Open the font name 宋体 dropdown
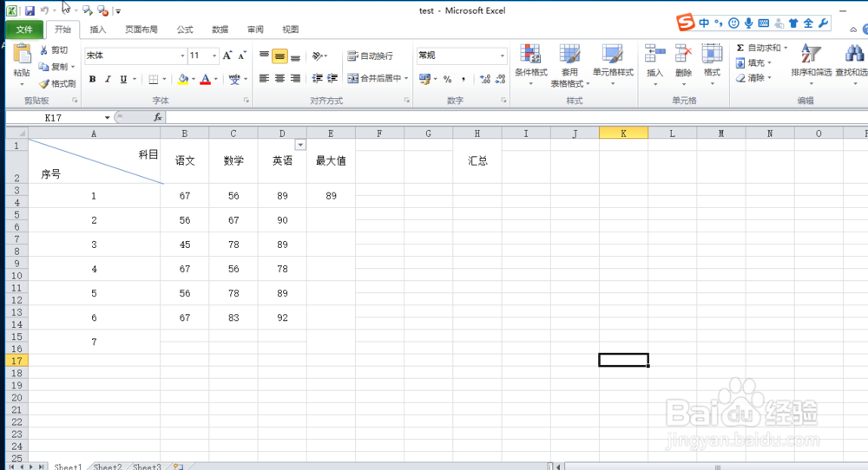This screenshot has width=868, height=470. [182, 55]
